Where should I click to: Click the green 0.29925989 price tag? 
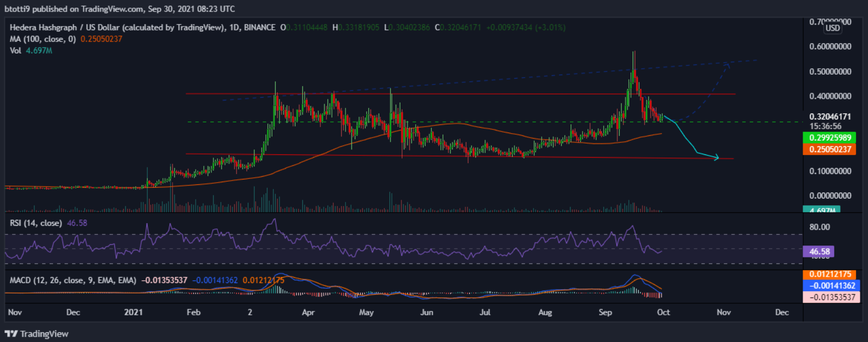pos(829,138)
